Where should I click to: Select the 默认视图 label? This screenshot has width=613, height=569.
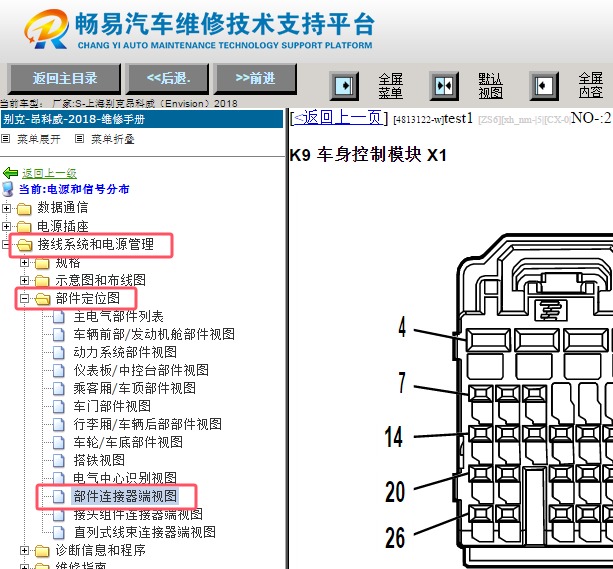tap(490, 85)
